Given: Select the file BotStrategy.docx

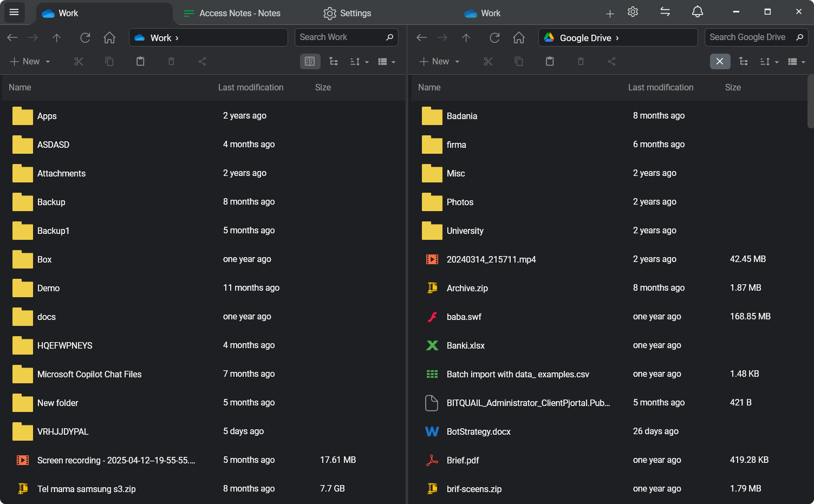Looking at the screenshot, I should pos(610,431).
